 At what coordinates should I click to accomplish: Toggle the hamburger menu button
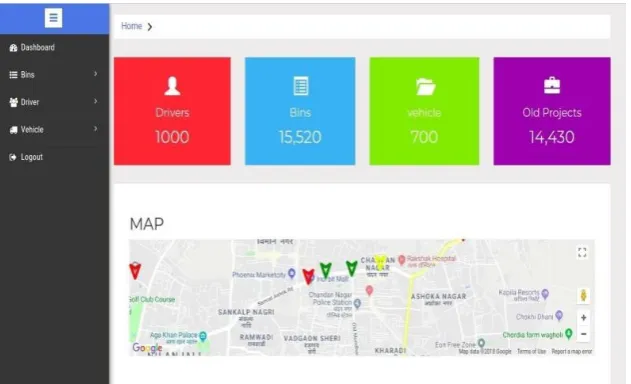(x=54, y=18)
